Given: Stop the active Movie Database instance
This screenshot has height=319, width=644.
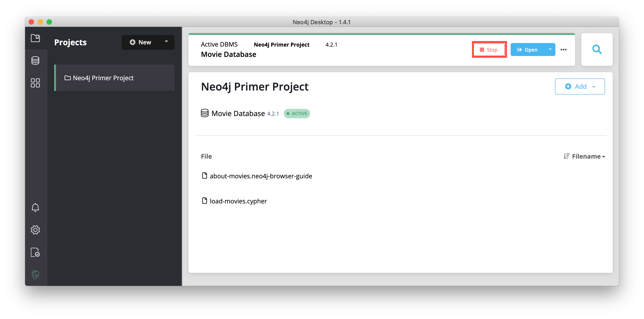Looking at the screenshot, I should (x=490, y=49).
